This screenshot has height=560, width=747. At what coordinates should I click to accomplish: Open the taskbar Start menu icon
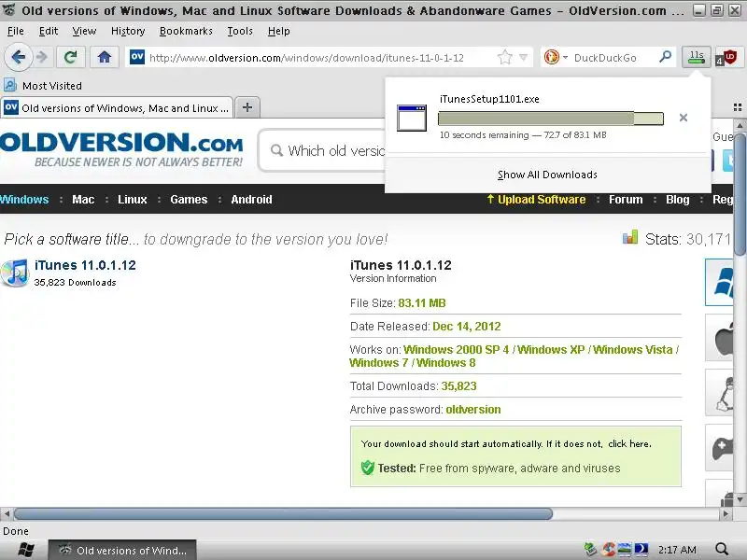pos(25,550)
